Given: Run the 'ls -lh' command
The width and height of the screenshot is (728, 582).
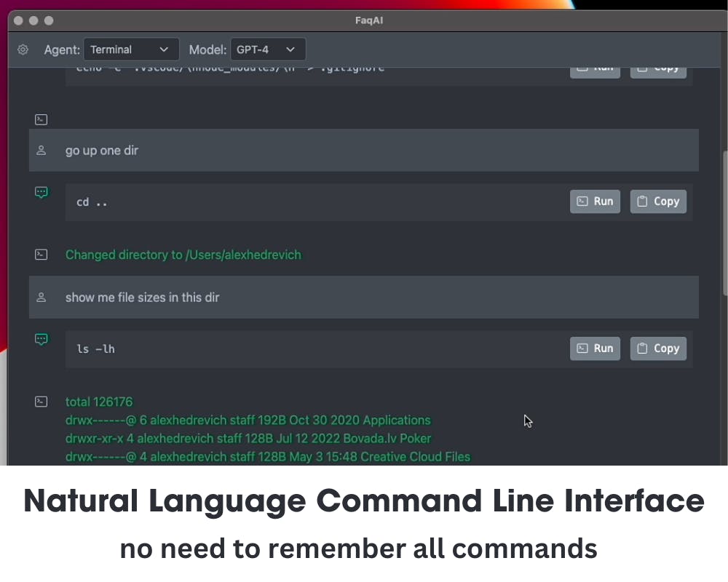Looking at the screenshot, I should [595, 348].
